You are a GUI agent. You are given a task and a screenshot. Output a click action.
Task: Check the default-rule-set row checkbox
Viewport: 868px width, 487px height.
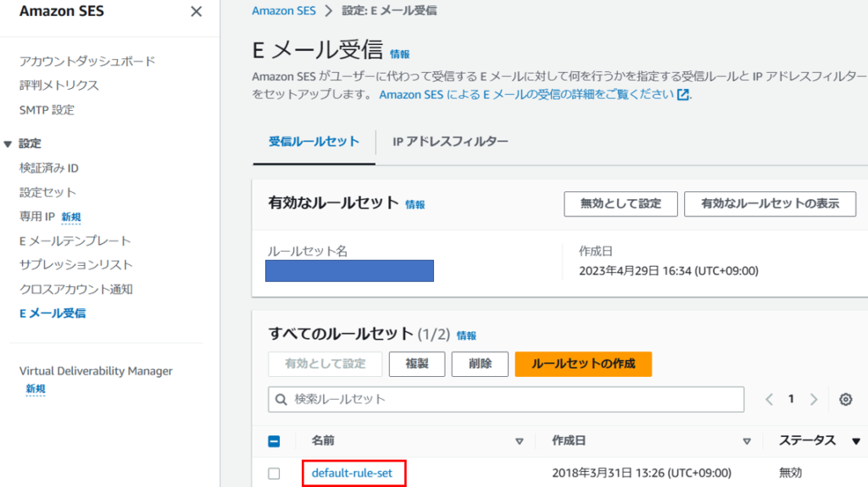coord(274,473)
